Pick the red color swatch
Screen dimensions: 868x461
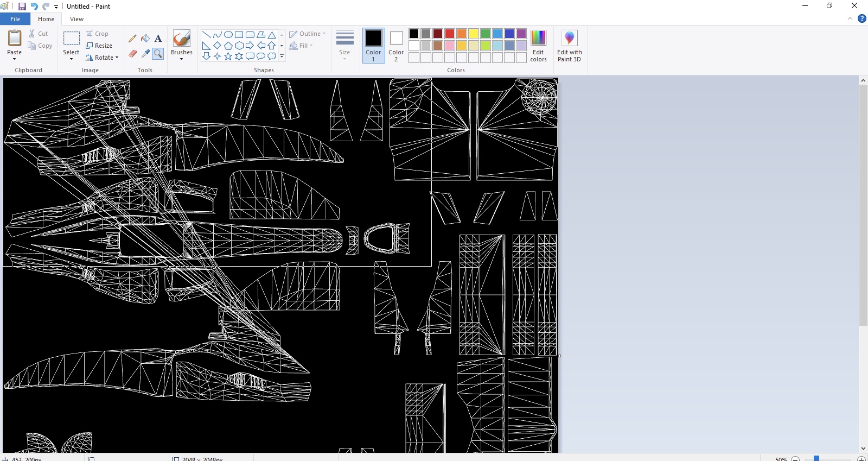coord(450,34)
